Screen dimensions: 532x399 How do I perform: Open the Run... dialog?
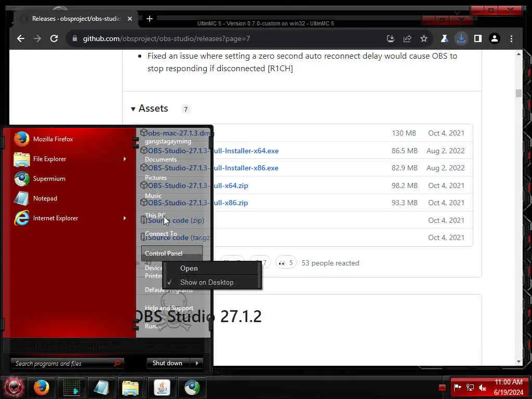[x=153, y=326]
